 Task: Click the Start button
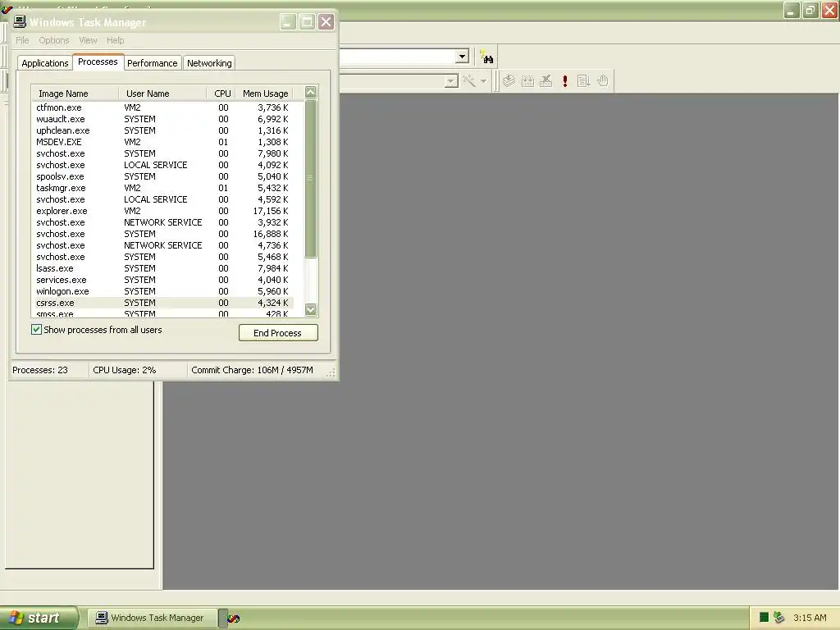(39, 618)
